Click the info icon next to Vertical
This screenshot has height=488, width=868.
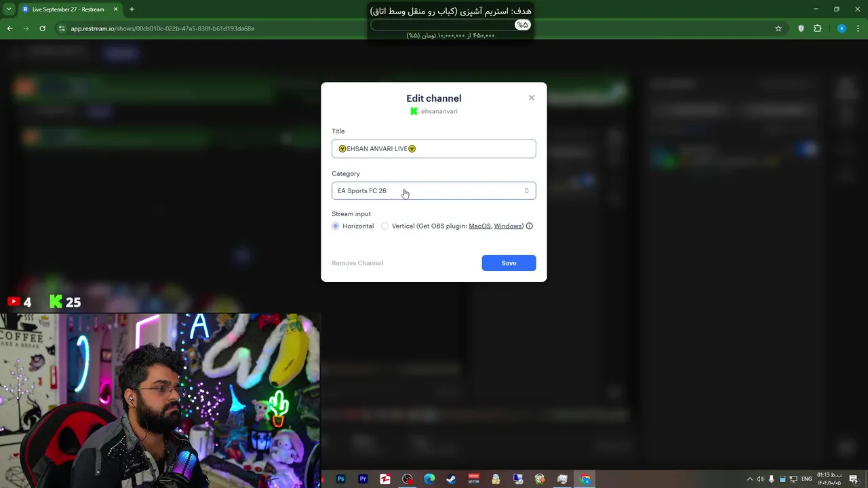[x=530, y=226]
